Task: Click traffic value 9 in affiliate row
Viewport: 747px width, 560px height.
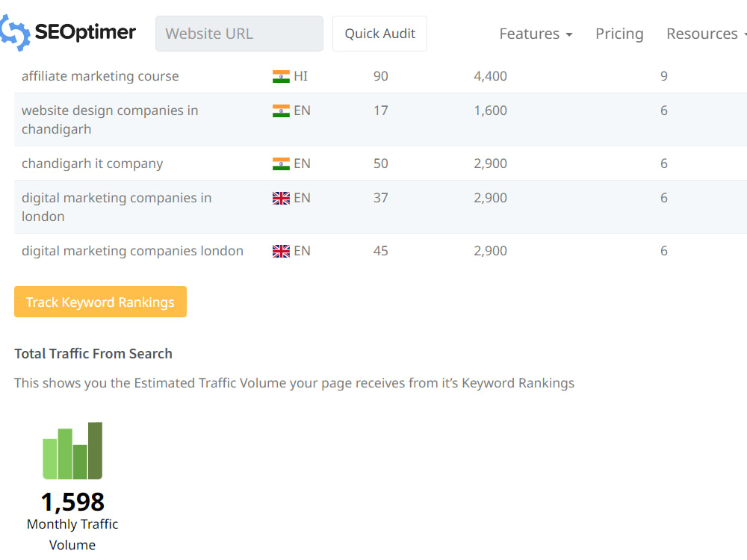Action: coord(664,76)
